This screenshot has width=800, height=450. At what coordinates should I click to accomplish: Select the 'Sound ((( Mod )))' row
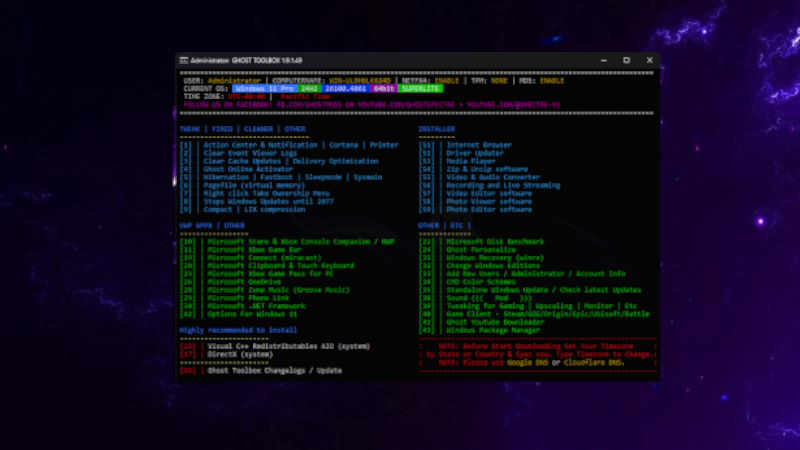[x=476, y=298]
